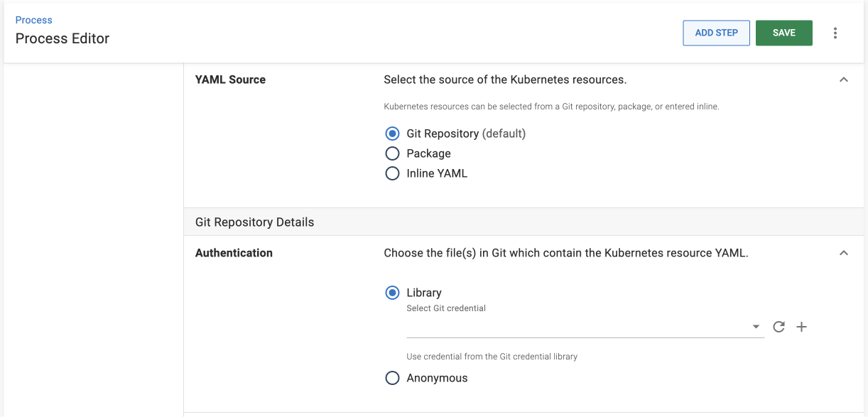Collapse the Authentication section

pos(845,253)
